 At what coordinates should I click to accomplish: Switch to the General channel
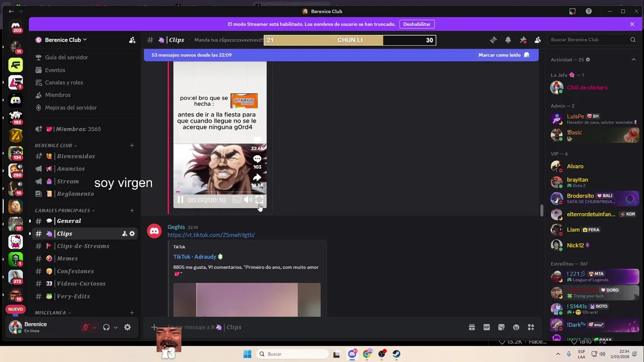pyautogui.click(x=69, y=221)
